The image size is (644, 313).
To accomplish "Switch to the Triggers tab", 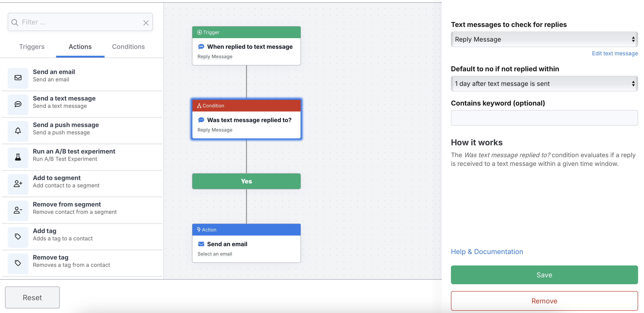I will click(32, 47).
